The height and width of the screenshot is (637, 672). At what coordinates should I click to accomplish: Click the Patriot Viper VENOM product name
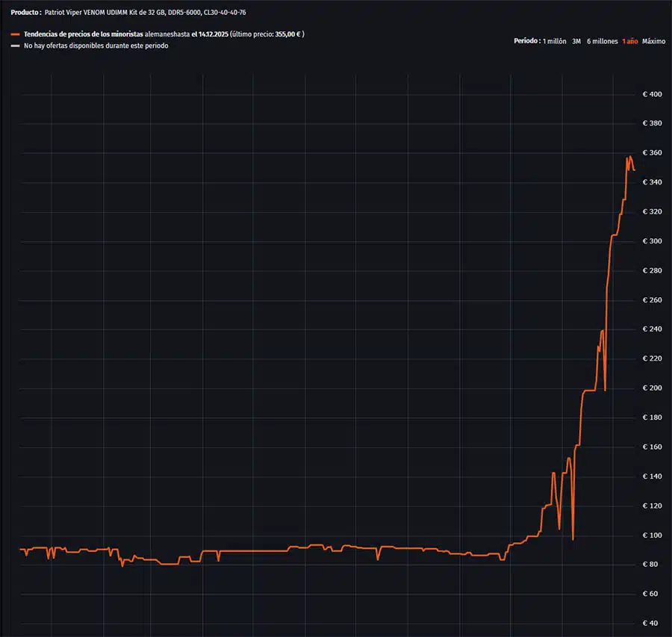(x=145, y=13)
